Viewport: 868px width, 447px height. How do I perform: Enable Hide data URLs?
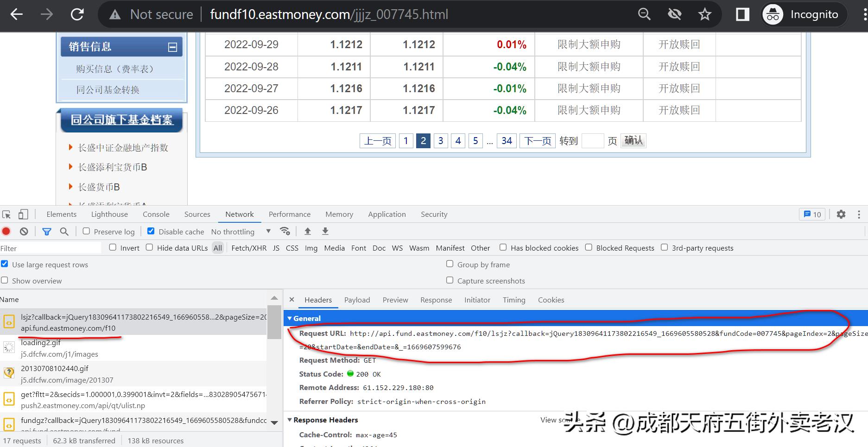tap(149, 247)
